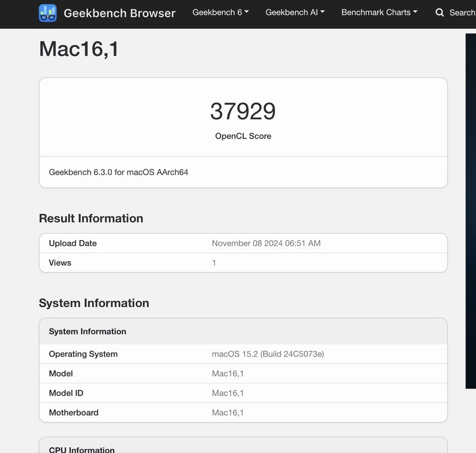Click the Views row label
The image size is (476, 453).
[x=60, y=263]
